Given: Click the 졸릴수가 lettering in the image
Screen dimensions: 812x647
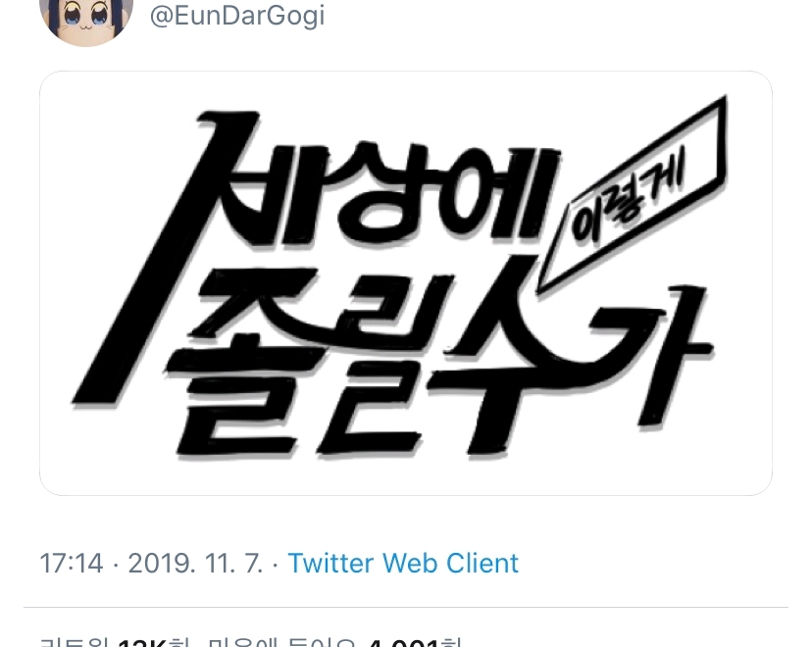Looking at the screenshot, I should click(x=440, y=363).
